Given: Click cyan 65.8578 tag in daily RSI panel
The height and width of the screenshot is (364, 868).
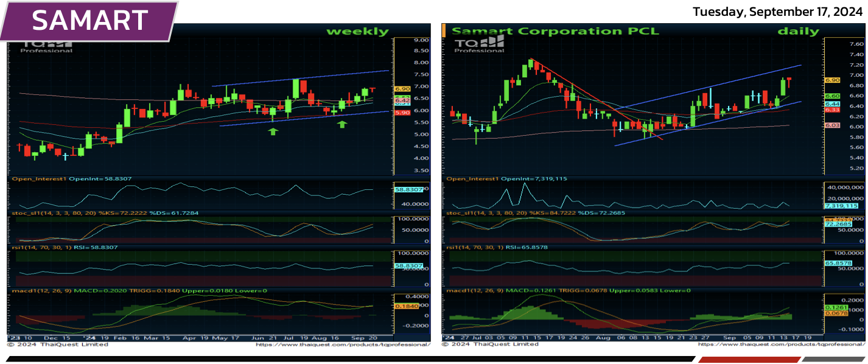Looking at the screenshot, I should point(837,263).
